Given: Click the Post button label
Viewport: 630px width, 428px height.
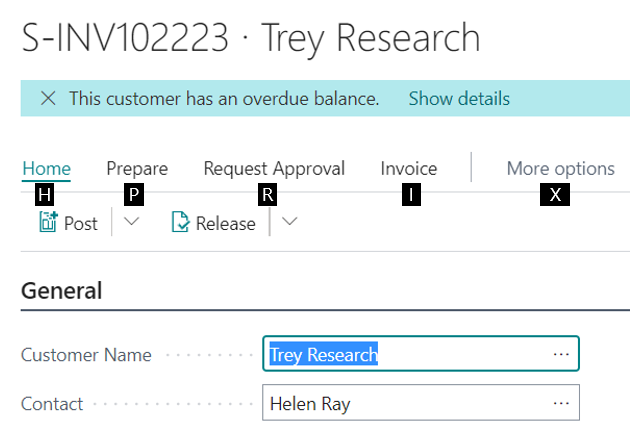Looking at the screenshot, I should pos(81,223).
